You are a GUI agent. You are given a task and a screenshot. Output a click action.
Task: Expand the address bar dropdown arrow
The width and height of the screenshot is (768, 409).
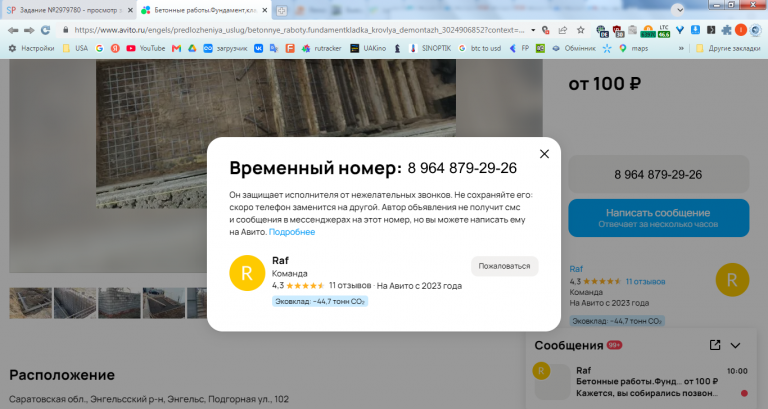533,30
